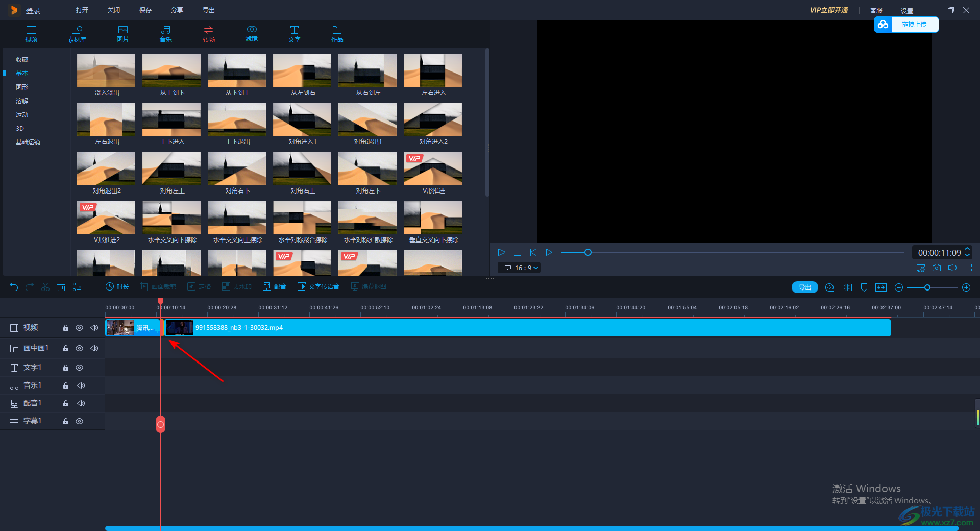Select the 3D transition category

click(x=20, y=129)
